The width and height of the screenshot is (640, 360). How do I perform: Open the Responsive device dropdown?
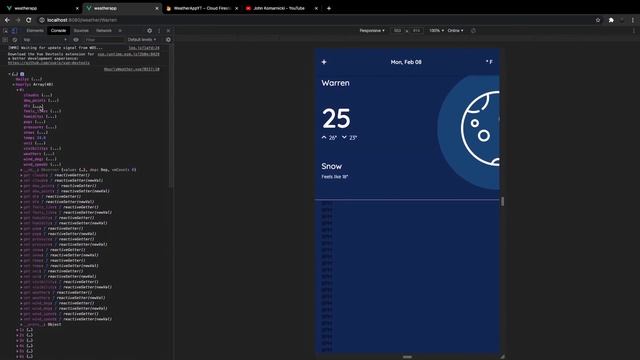tap(371, 31)
